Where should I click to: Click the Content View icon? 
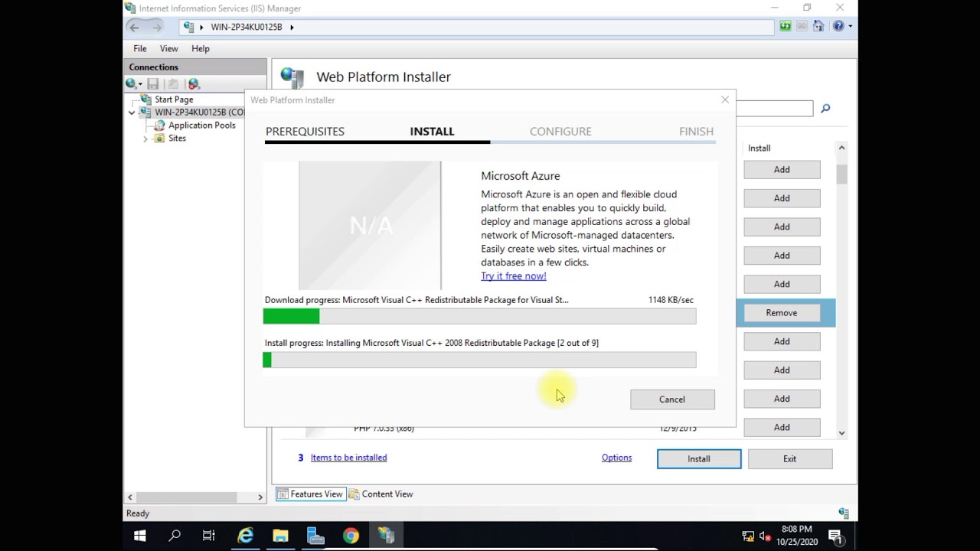pos(354,494)
